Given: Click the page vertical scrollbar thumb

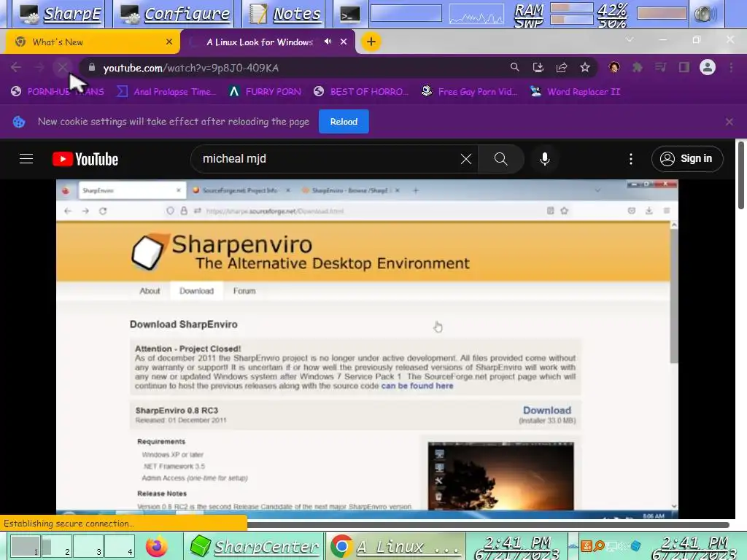Looking at the screenshot, I should pyautogui.click(x=741, y=175).
